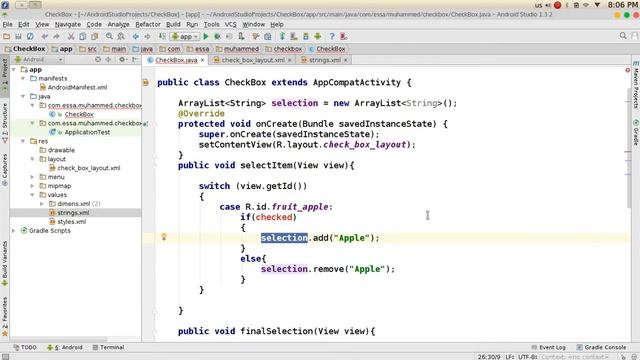Click the Paste icon in toolbar
The height and width of the screenshot is (360, 640).
(95, 37)
